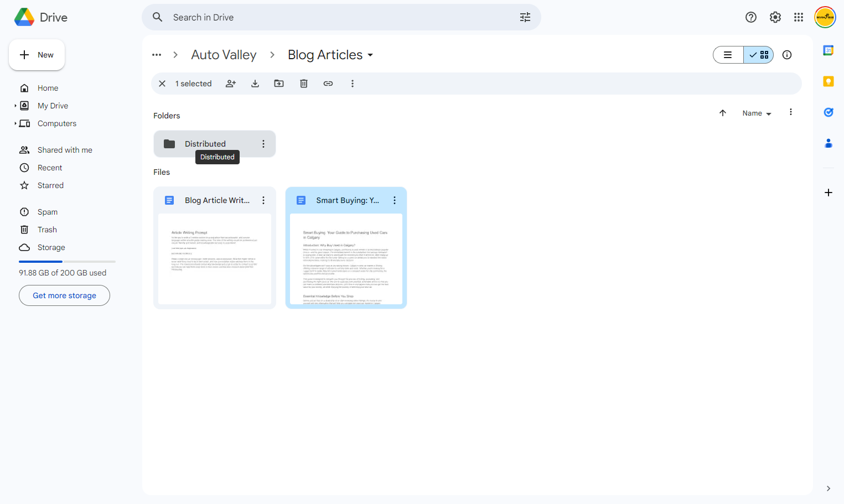Open Google Calendar side panel
Image resolution: width=844 pixels, height=504 pixels.
(829, 50)
